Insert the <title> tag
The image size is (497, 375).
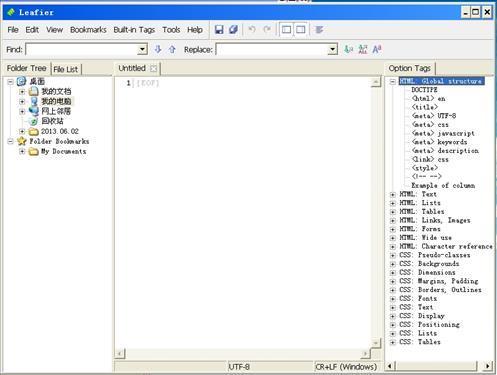425,107
